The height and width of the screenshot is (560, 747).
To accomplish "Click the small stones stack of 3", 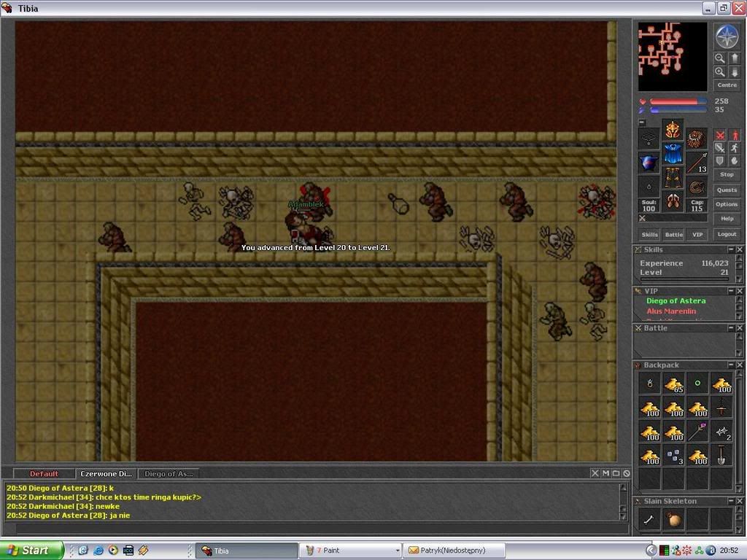I will [x=673, y=456].
